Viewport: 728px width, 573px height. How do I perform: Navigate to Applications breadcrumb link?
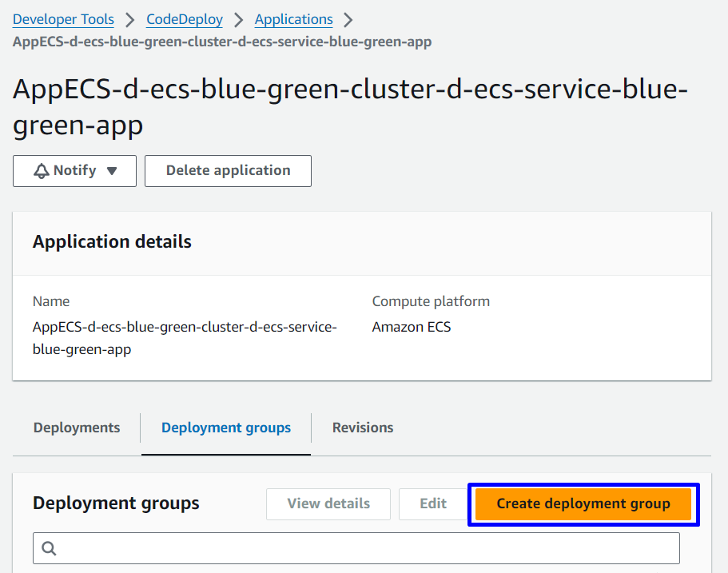293,19
